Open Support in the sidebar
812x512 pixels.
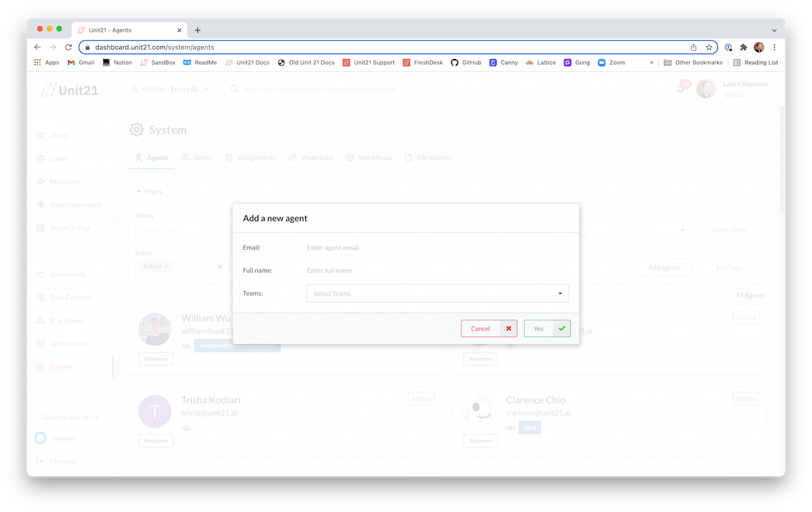click(55, 438)
